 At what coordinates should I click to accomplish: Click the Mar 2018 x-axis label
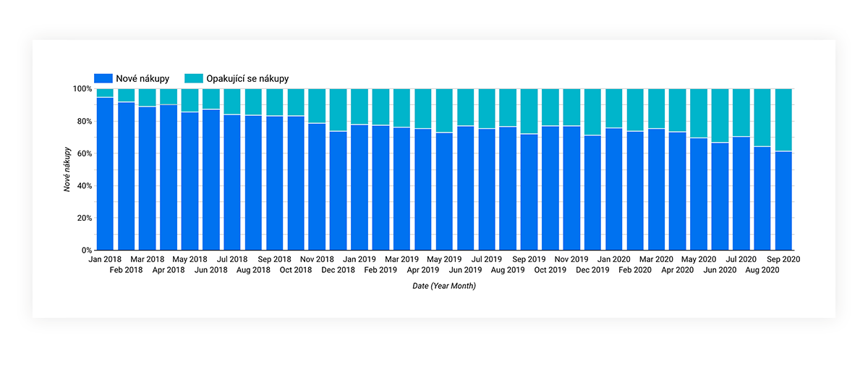click(148, 259)
